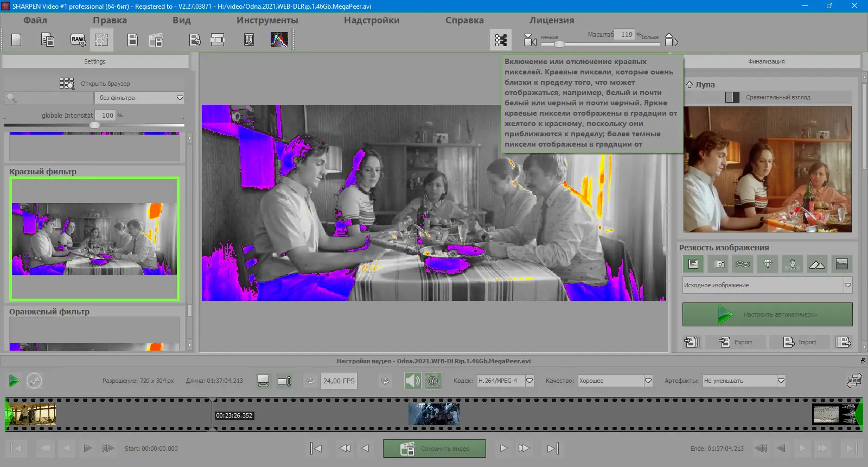Collapse the Лупа panel arrow
The image size is (868, 467).
tap(690, 85)
